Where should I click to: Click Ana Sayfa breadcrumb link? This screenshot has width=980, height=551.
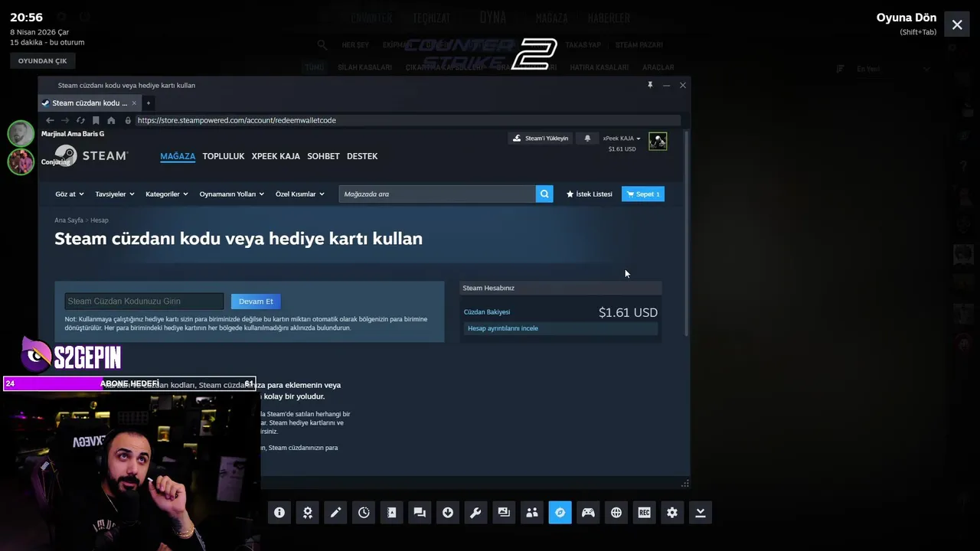(x=69, y=220)
